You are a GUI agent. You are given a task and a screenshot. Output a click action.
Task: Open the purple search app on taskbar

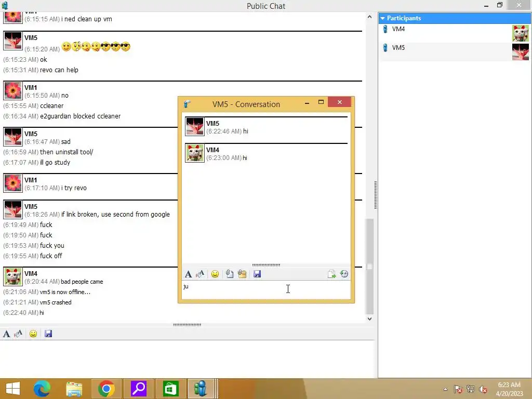(138, 389)
